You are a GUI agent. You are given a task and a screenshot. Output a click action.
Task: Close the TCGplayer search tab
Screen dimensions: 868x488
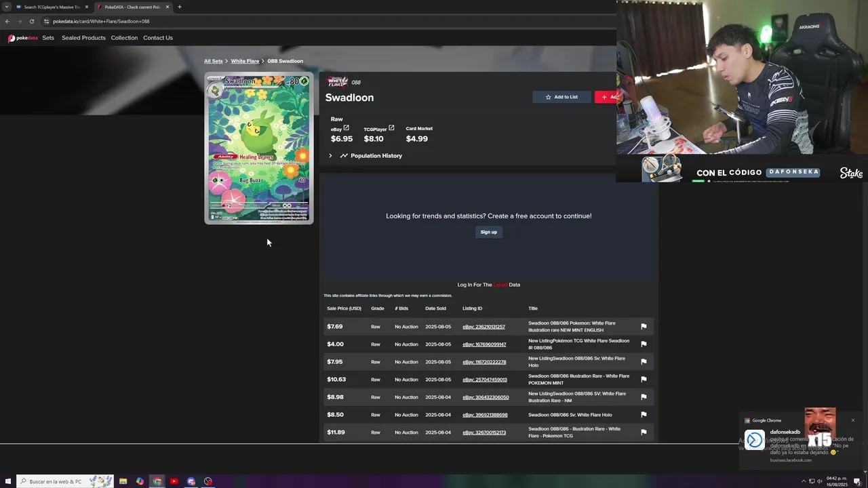tap(87, 7)
